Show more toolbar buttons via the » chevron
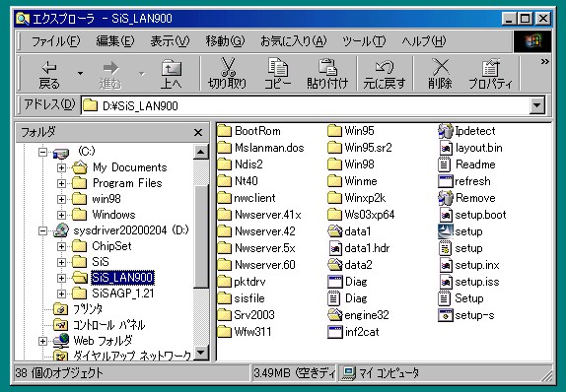The width and height of the screenshot is (566, 392). [544, 62]
